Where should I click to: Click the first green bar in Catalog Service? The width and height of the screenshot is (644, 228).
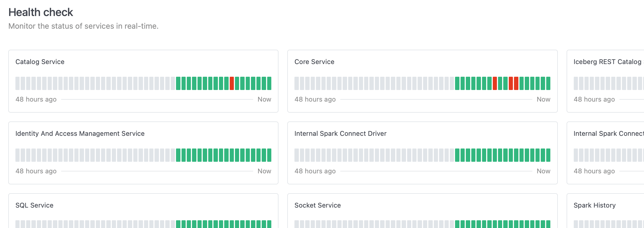point(178,83)
